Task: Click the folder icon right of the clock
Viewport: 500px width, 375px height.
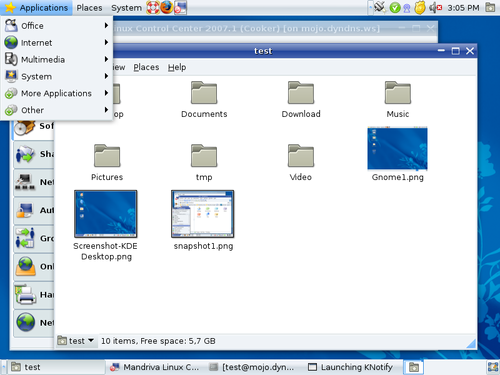Action: point(490,7)
